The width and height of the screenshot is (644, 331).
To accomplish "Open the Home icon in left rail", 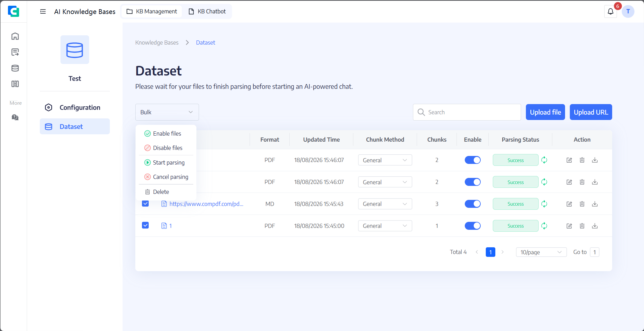I will 15,36.
